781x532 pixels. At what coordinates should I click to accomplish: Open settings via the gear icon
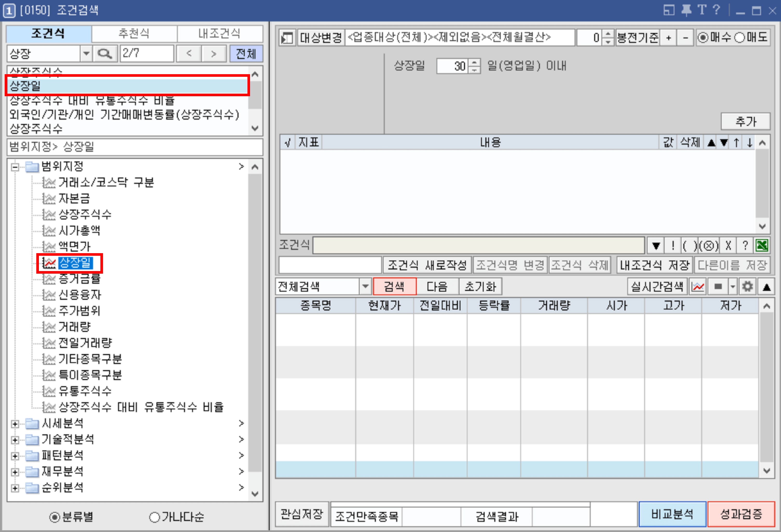747,287
